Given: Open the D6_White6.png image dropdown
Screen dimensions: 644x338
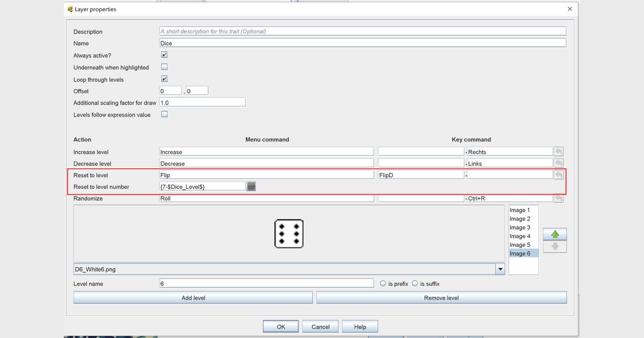Looking at the screenshot, I should tap(500, 269).
